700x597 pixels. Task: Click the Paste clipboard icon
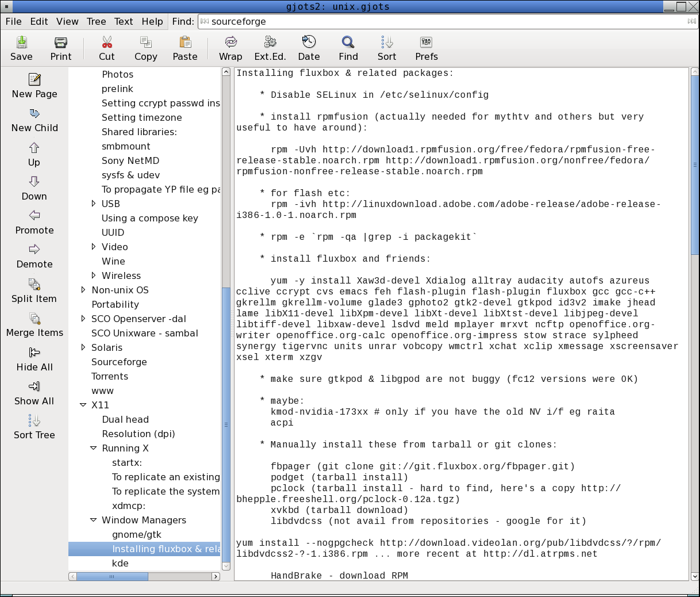pos(185,42)
